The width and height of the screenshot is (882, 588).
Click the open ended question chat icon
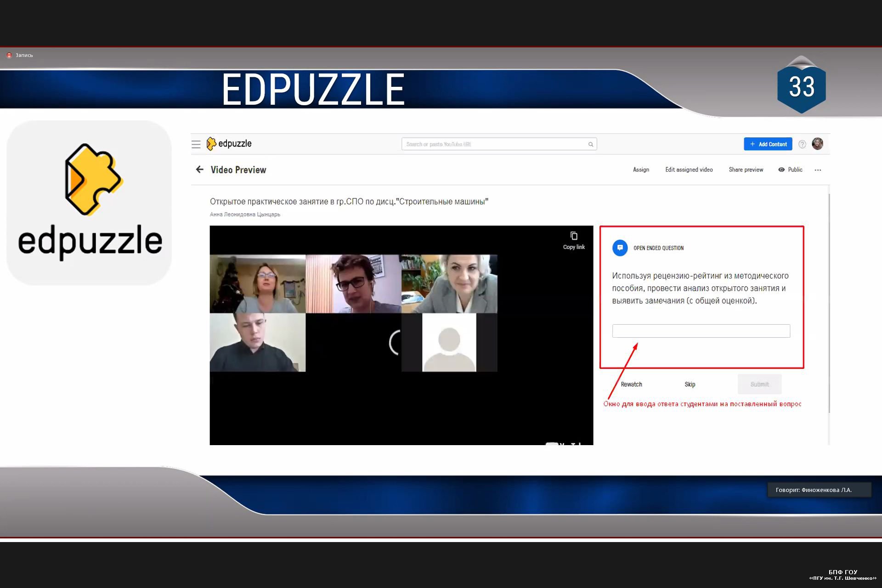click(x=620, y=248)
